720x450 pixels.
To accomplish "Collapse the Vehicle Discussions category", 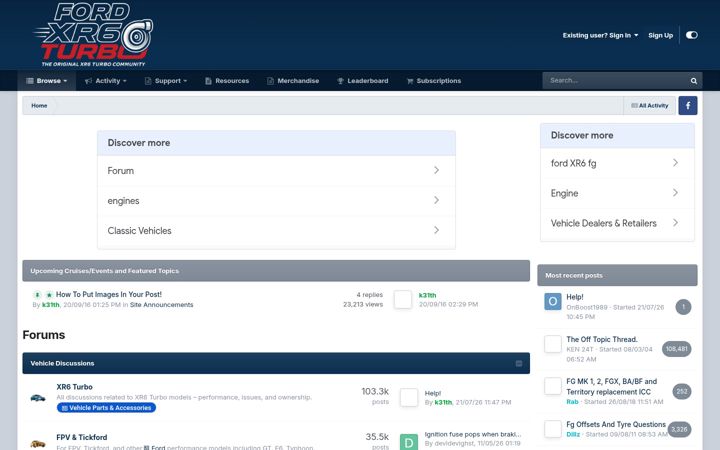I will [519, 363].
